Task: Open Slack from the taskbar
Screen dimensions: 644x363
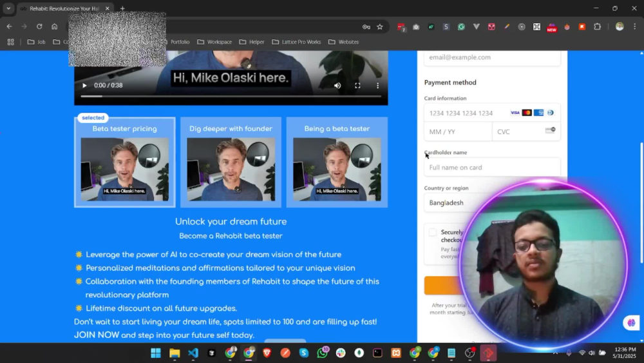Action: point(341,353)
